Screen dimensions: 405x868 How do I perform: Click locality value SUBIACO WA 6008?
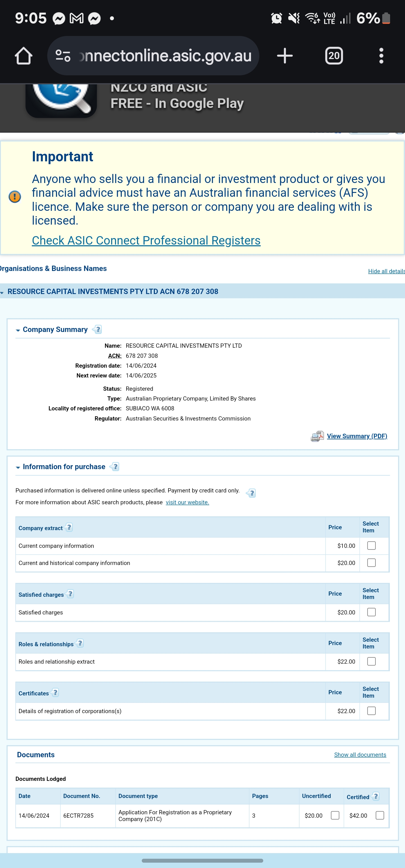pyautogui.click(x=150, y=409)
